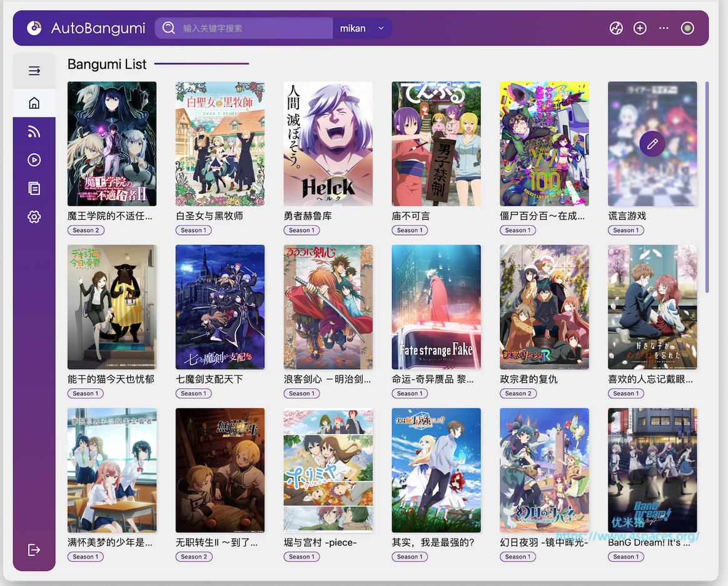Click the add plus icon in header
This screenshot has width=728, height=586.
tap(640, 28)
